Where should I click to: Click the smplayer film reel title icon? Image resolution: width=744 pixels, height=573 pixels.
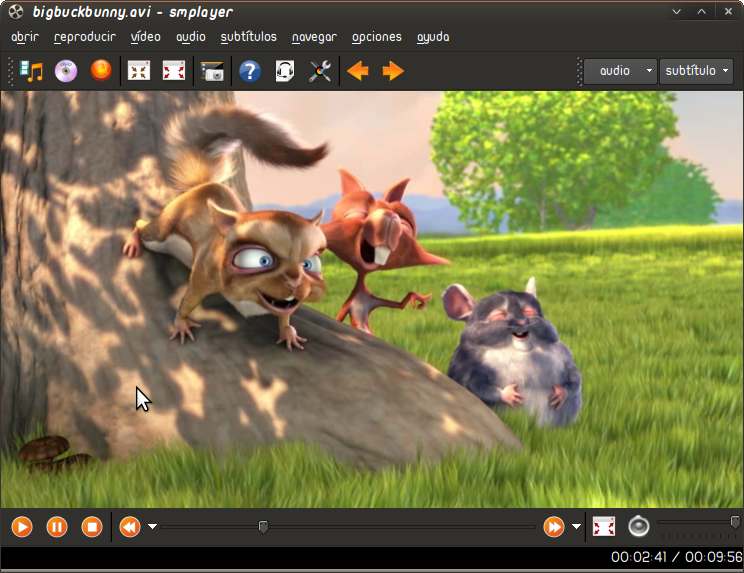tap(16, 11)
